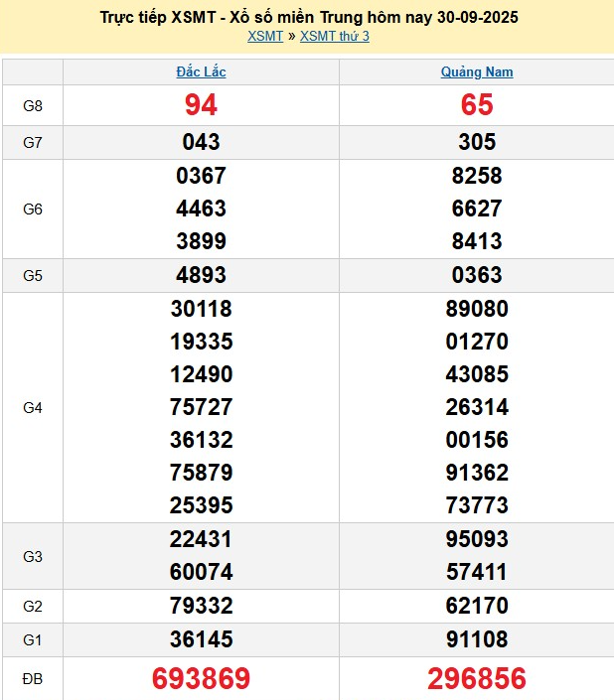Select the G4 result 75727
614x700 pixels.
point(201,407)
